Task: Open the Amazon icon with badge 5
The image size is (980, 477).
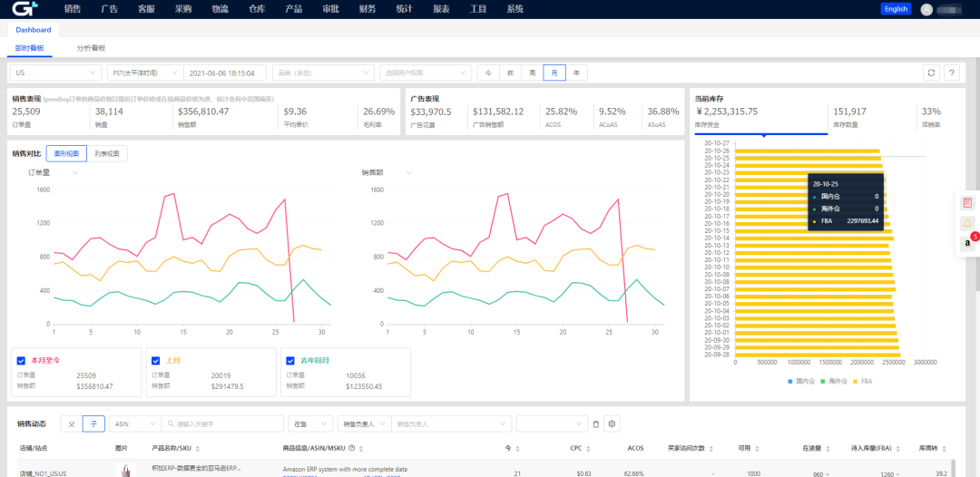Action: pos(968,242)
